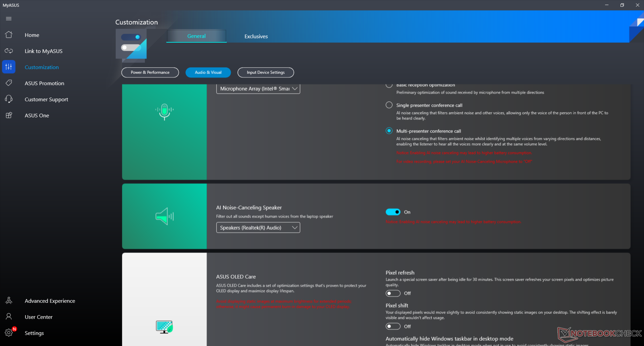Switch to the General tab
Image resolution: width=644 pixels, height=346 pixels.
[x=197, y=36]
